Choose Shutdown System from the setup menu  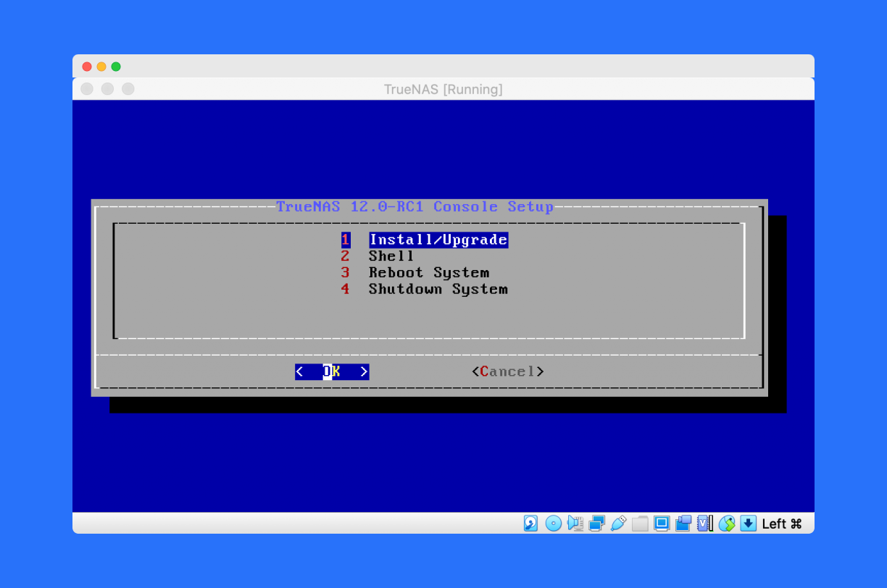tap(438, 289)
